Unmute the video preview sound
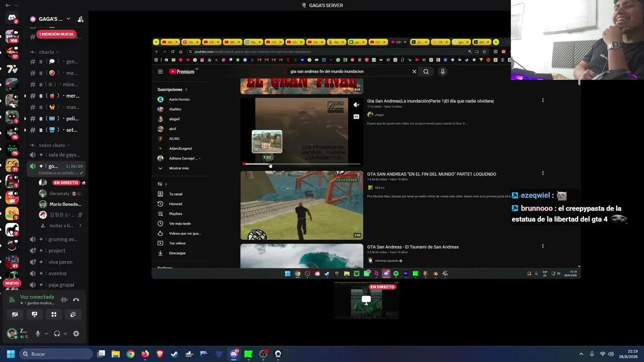This screenshot has width=644, height=362. click(356, 105)
